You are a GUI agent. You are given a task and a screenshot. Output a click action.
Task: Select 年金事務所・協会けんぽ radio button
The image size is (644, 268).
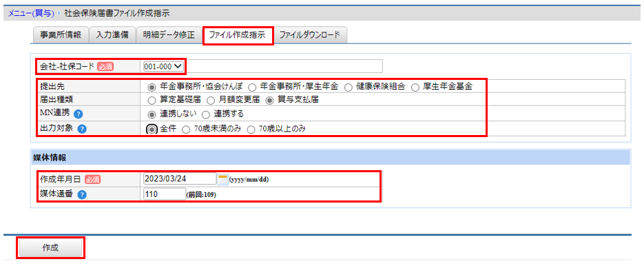[x=152, y=87]
